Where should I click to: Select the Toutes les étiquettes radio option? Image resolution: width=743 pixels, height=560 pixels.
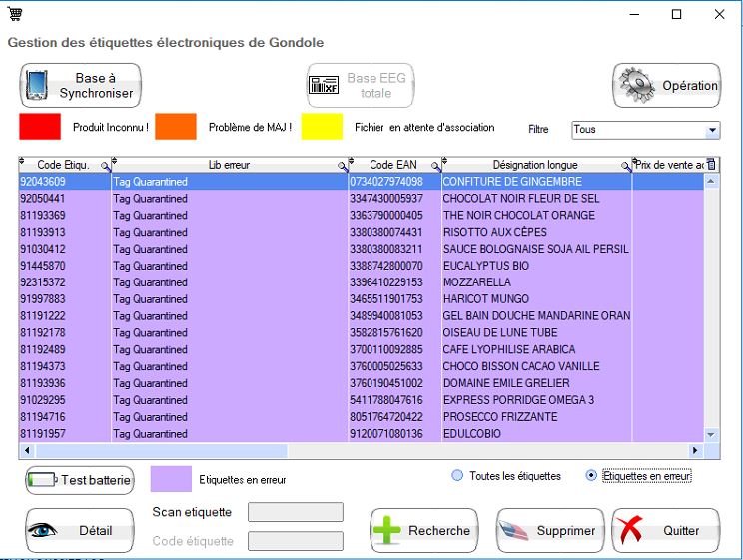click(458, 476)
